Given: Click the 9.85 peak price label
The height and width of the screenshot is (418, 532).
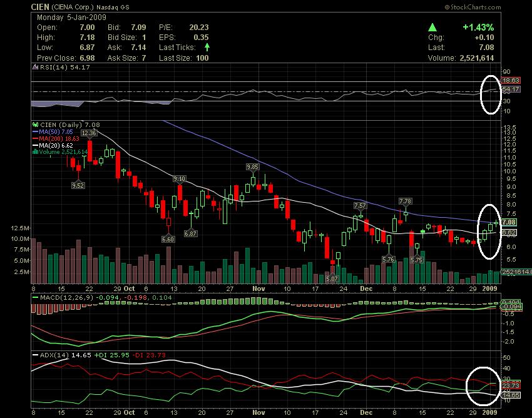Looking at the screenshot, I should [252, 166].
